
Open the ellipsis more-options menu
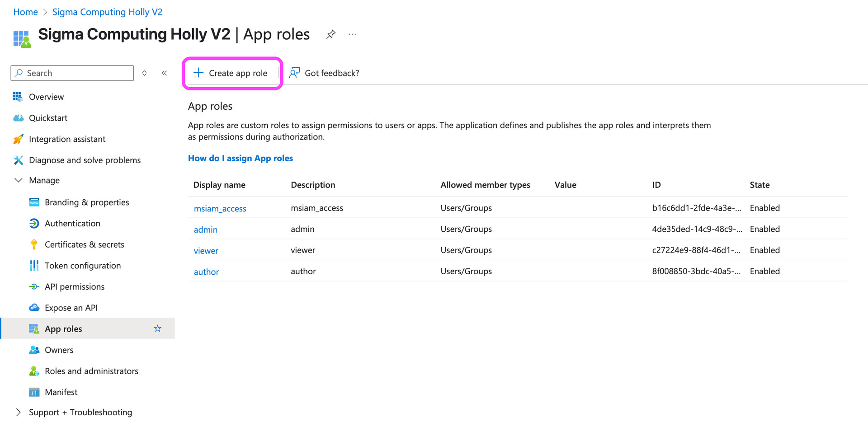tap(352, 34)
